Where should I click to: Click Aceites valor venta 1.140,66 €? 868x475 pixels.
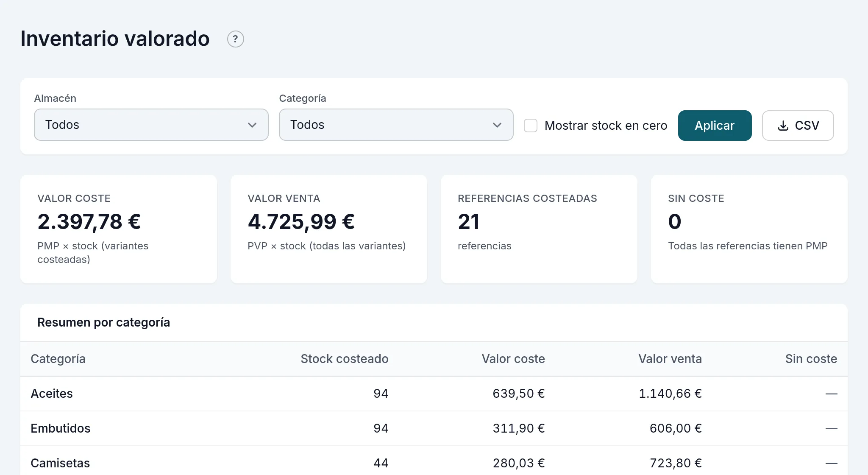coord(670,394)
